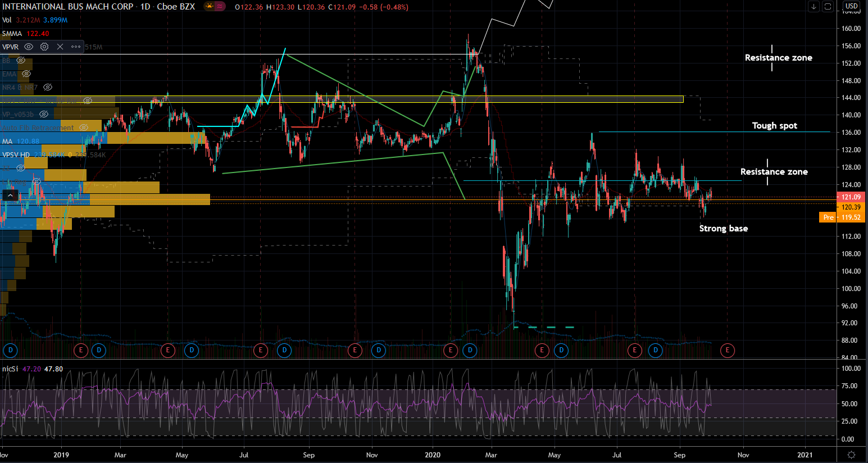Click the open price O122.36
This screenshot has height=463, width=868.
click(249, 7)
